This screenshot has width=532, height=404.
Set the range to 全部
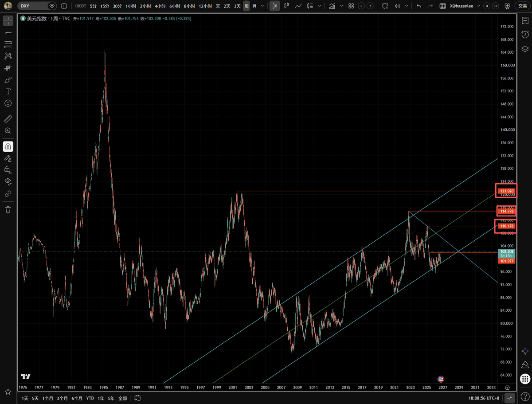coord(122,398)
